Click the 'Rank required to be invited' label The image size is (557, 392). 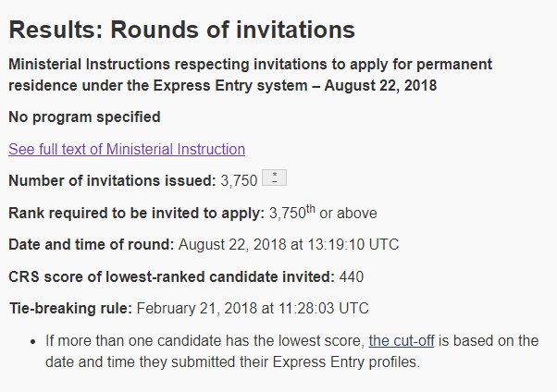click(137, 213)
